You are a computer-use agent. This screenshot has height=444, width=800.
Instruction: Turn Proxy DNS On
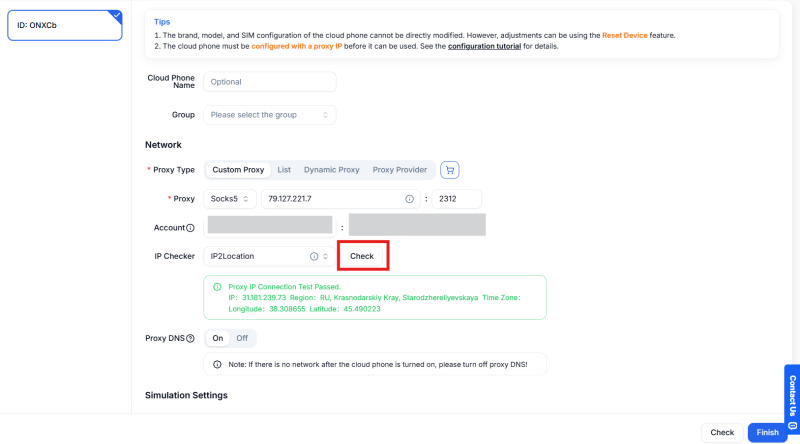coord(218,338)
